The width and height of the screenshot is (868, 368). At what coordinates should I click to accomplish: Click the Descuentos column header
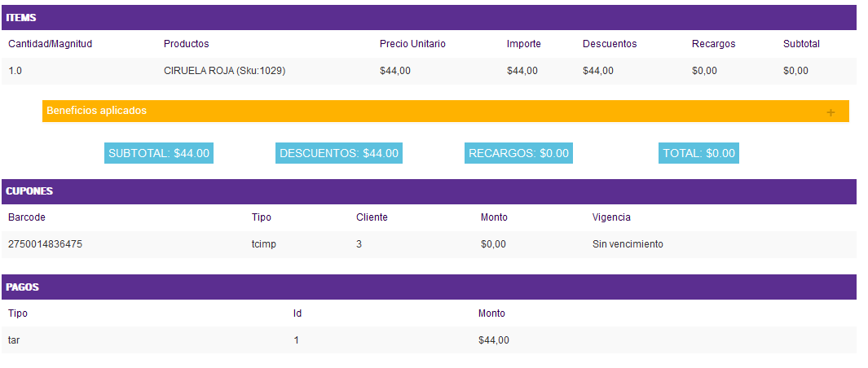[x=610, y=44]
